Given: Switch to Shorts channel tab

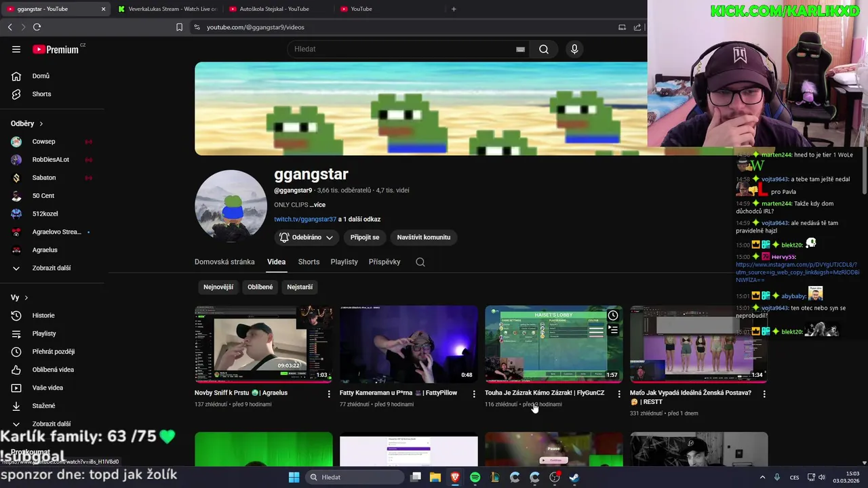Looking at the screenshot, I should tap(309, 262).
